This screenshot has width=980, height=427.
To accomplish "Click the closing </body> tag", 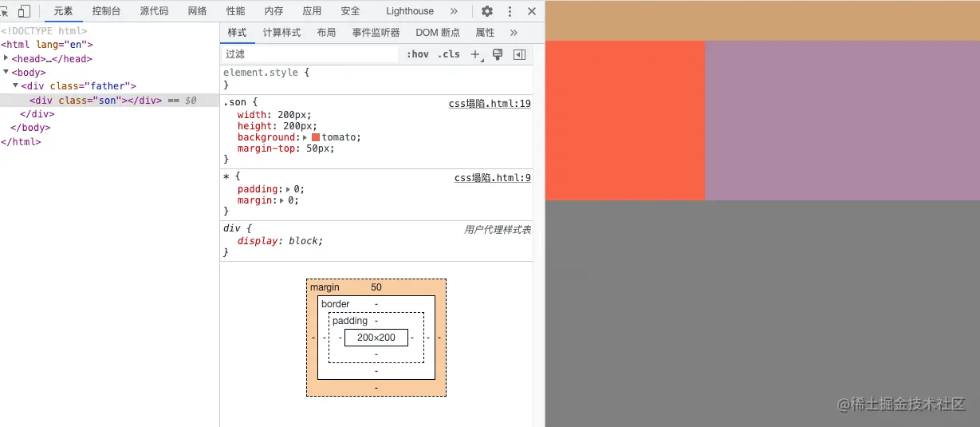I will (x=30, y=128).
